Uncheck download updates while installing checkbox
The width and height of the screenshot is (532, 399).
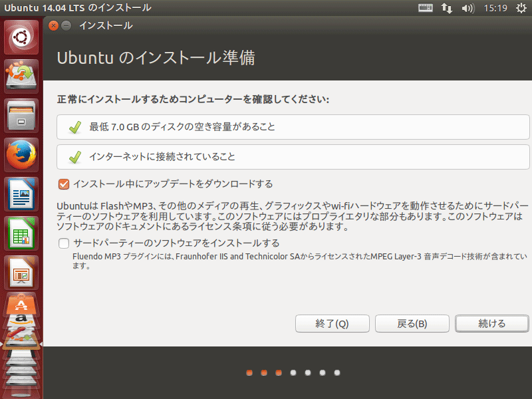[64, 184]
